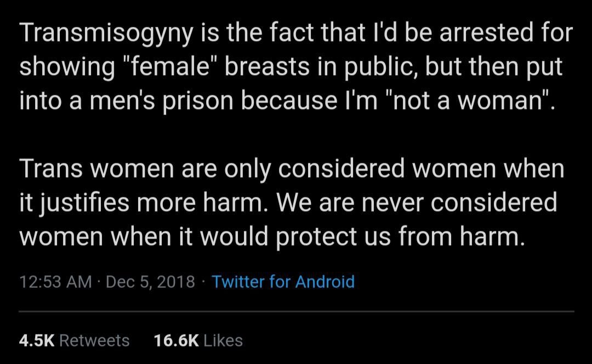Click the divider line above the stats
The height and width of the screenshot is (364, 592).
point(296,311)
